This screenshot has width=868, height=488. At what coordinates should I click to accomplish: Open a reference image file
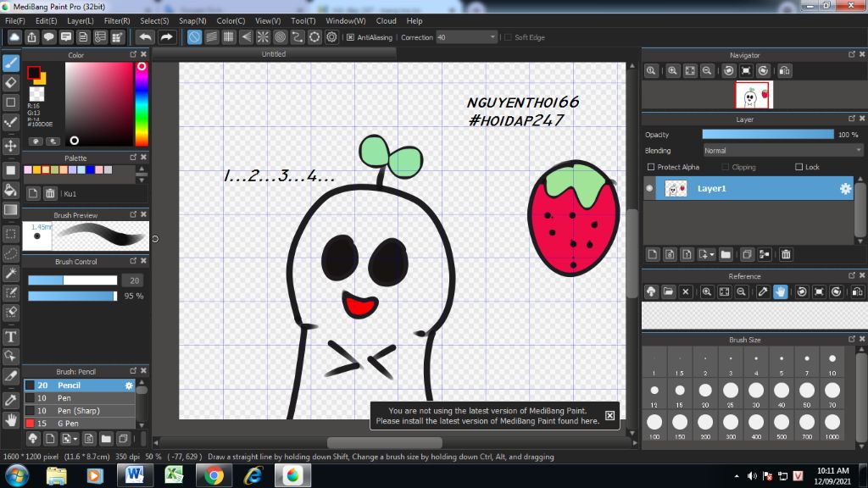tap(668, 291)
